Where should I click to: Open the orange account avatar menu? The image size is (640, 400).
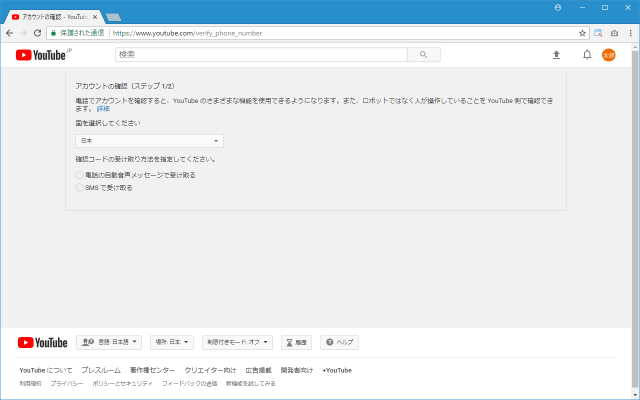(x=608, y=55)
